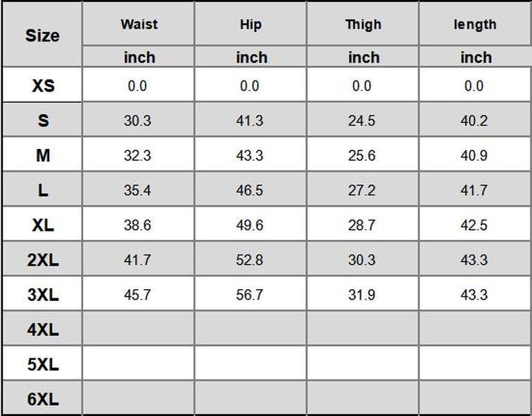
Task: Select the XL size row label
Action: [42, 225]
